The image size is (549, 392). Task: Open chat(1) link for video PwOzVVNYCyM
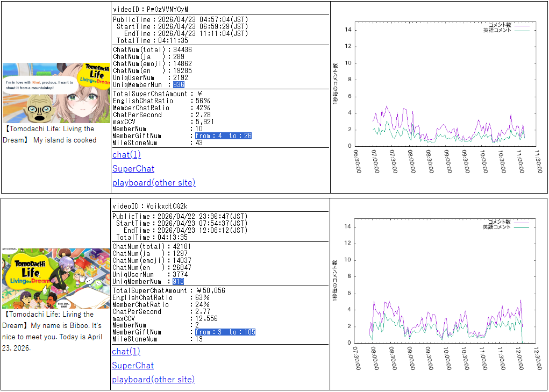[x=126, y=155]
